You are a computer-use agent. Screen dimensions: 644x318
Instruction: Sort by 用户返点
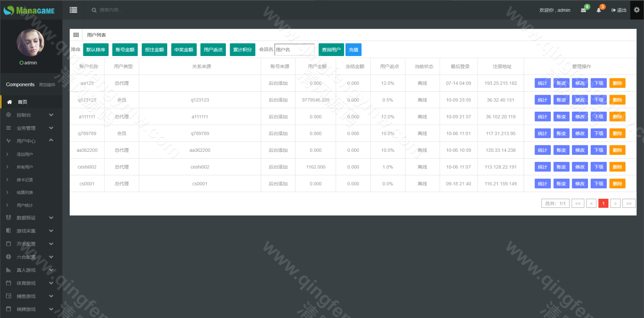tap(213, 50)
